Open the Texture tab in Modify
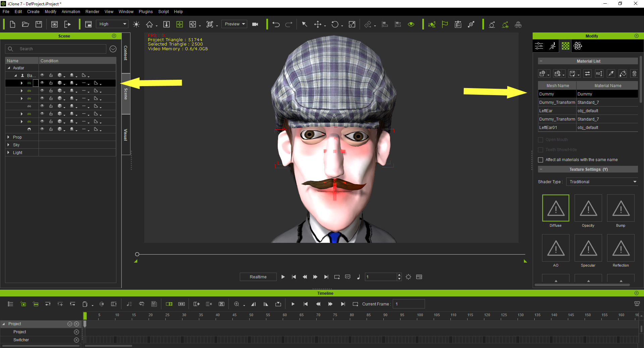The width and height of the screenshot is (644, 348). pyautogui.click(x=566, y=46)
